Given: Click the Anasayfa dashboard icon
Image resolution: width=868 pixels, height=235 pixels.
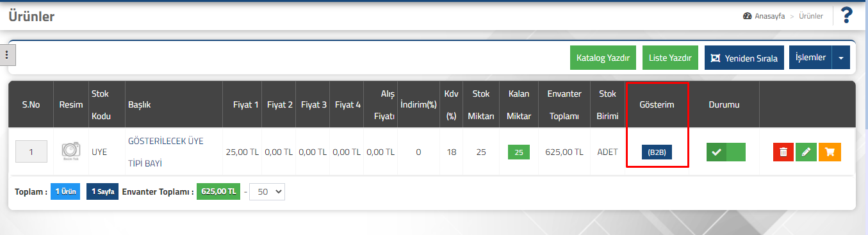Looking at the screenshot, I should click(747, 16).
